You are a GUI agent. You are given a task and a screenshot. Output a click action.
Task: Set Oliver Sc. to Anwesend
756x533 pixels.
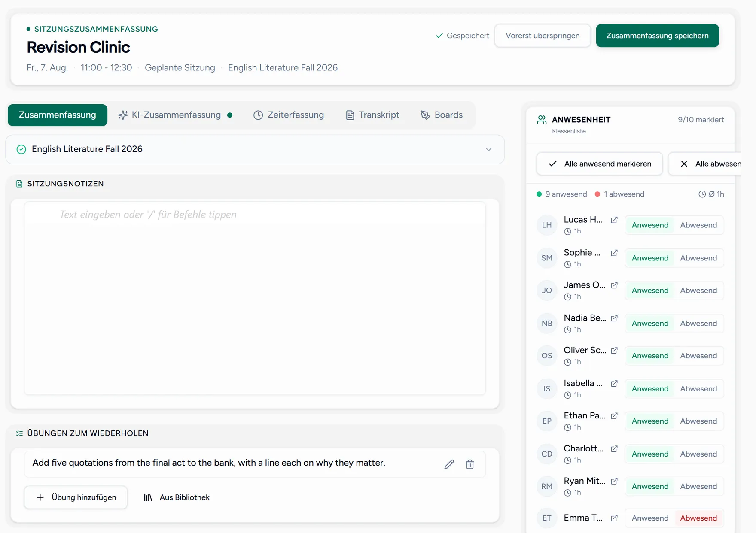coord(650,356)
